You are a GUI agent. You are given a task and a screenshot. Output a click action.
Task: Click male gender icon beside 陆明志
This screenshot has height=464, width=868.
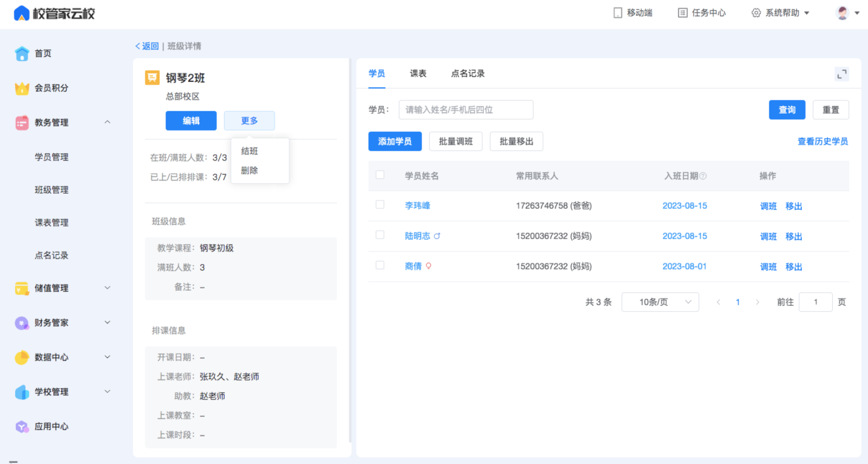(437, 236)
